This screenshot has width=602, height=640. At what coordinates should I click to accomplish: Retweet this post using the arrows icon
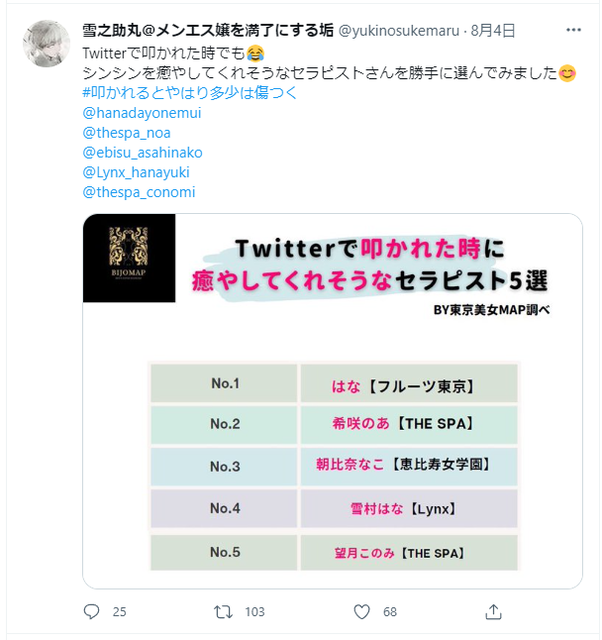tap(223, 611)
